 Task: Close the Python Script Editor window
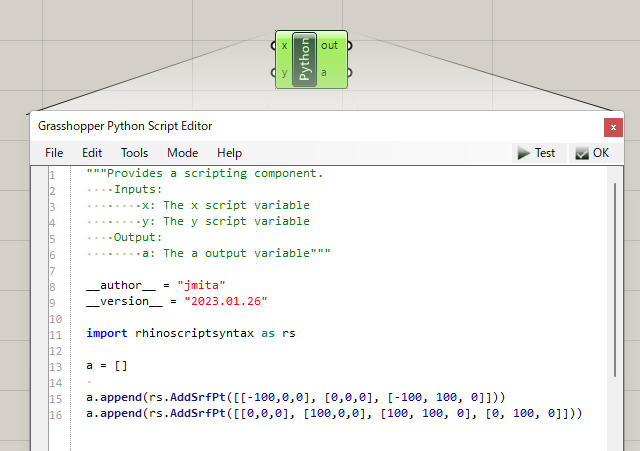[x=612, y=127]
